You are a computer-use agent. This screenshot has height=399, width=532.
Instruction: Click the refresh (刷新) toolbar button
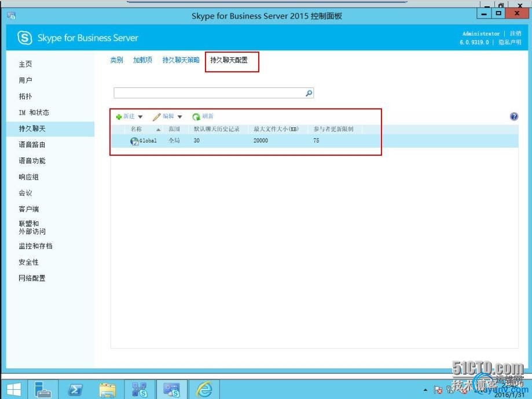coord(203,116)
